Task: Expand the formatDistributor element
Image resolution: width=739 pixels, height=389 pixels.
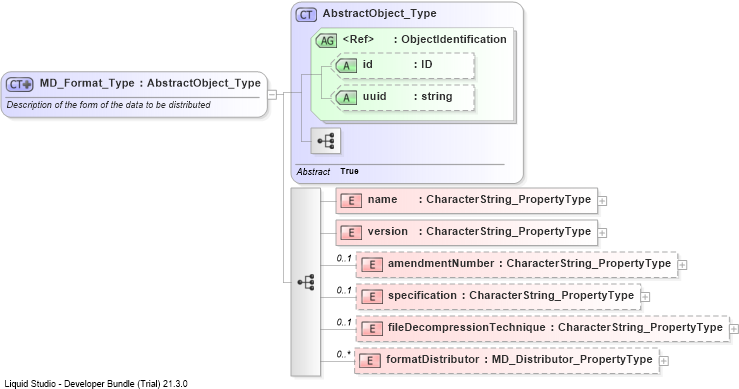Action: coord(664,361)
